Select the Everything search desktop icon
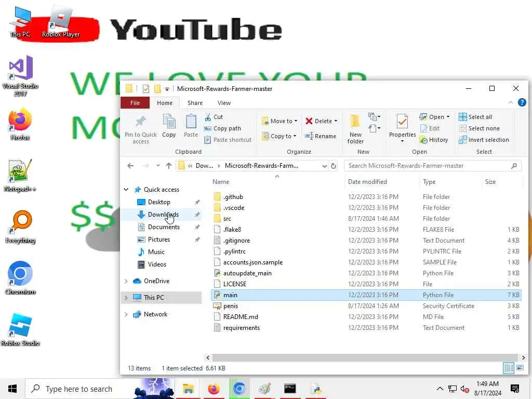 pyautogui.click(x=20, y=227)
